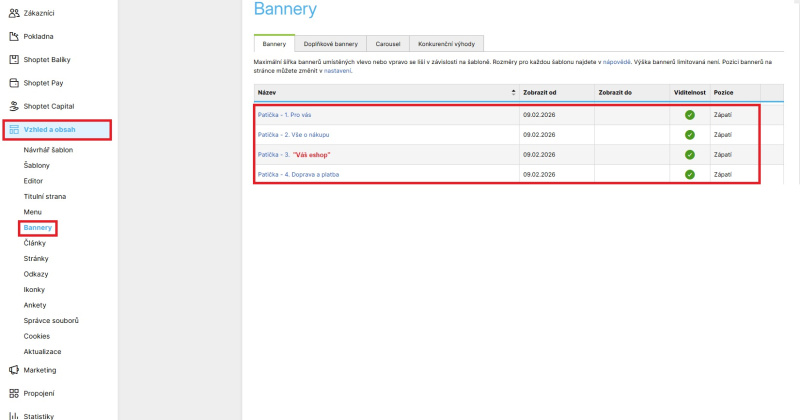Screen dimensions: 800x420
Task: Open Stránky submenu item
Action: click(x=36, y=259)
